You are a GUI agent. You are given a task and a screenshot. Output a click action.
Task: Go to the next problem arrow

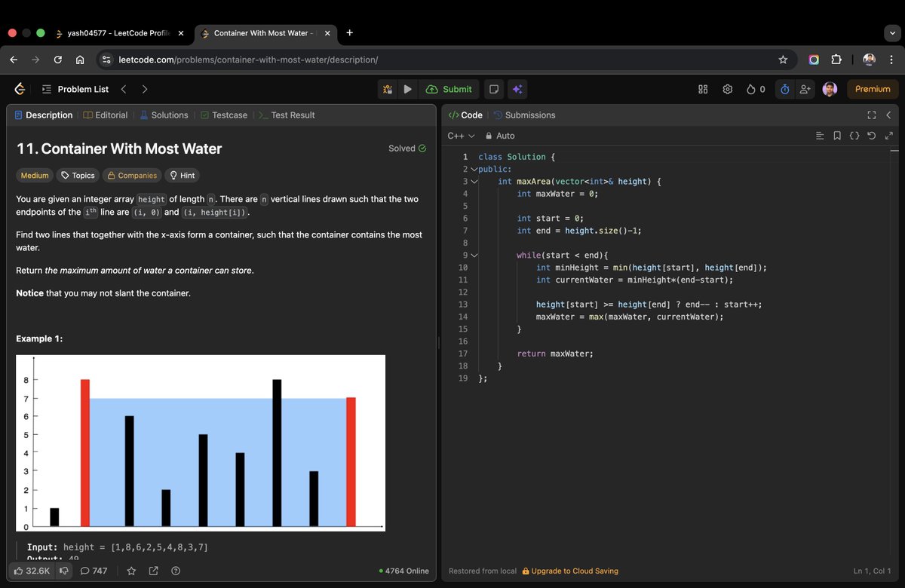[x=145, y=89]
